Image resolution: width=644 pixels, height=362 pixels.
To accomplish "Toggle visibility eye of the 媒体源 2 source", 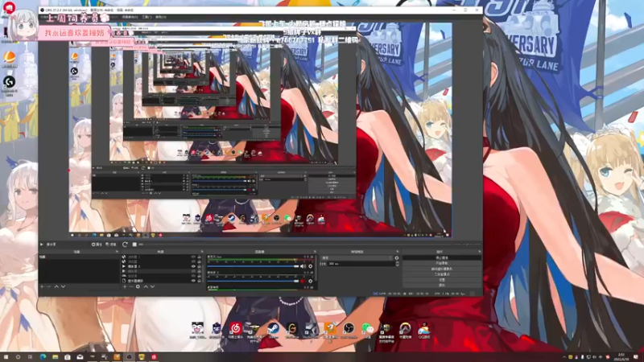I will [x=193, y=266].
